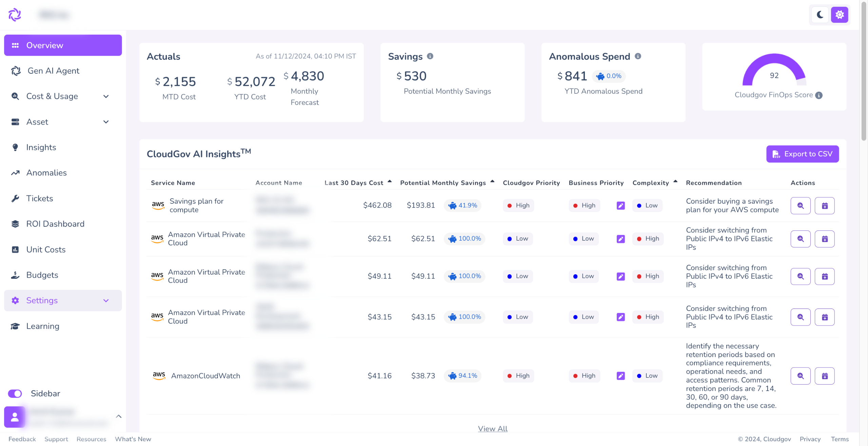Edit business priority of the AmazonCloudWatch row
The height and width of the screenshot is (446, 868).
click(620, 376)
